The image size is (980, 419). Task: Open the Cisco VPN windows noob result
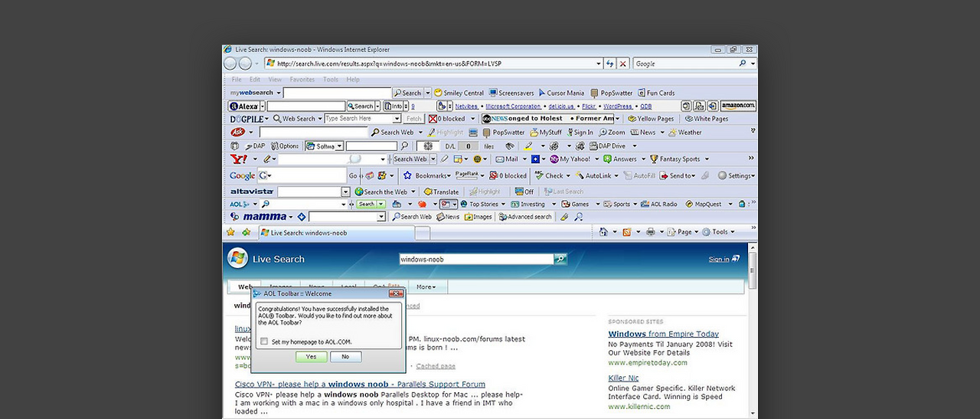tap(360, 385)
